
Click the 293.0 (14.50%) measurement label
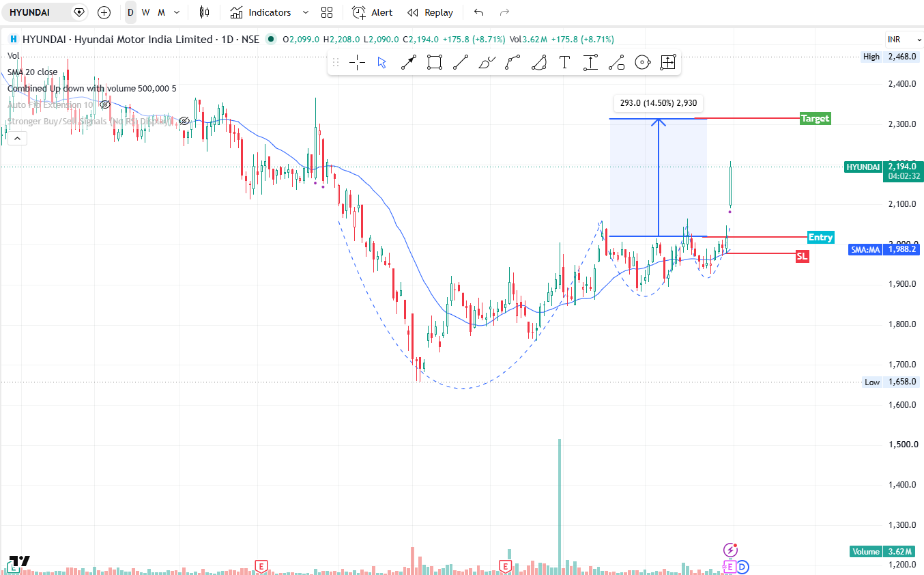click(x=658, y=103)
